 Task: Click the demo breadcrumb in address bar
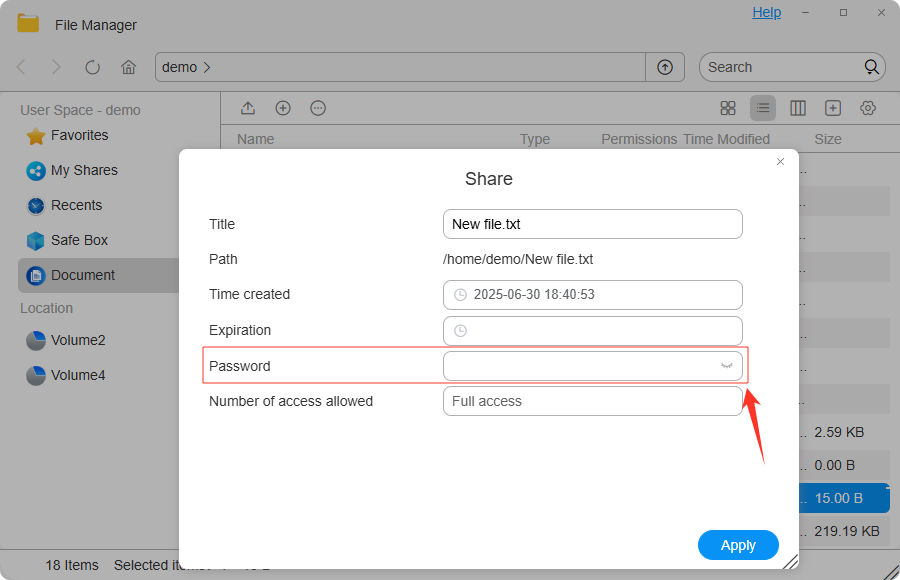pos(179,67)
